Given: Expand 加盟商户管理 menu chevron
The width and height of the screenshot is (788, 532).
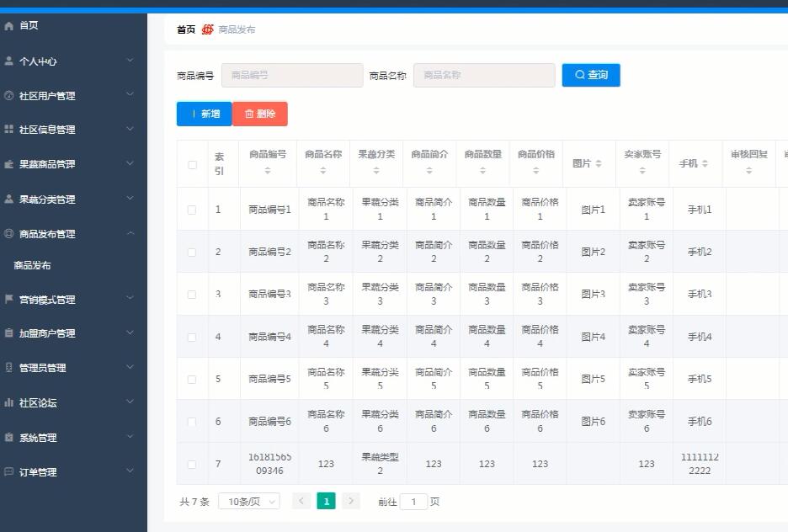Looking at the screenshot, I should coord(130,332).
